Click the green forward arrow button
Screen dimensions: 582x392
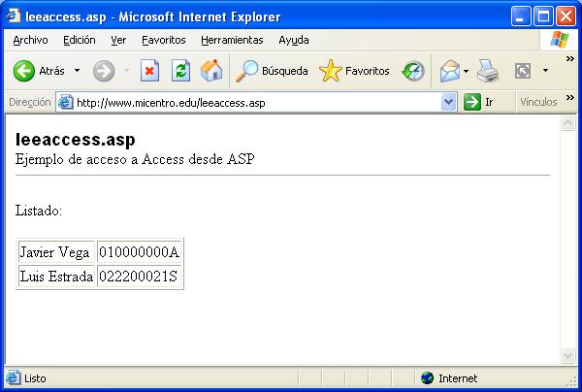104,71
